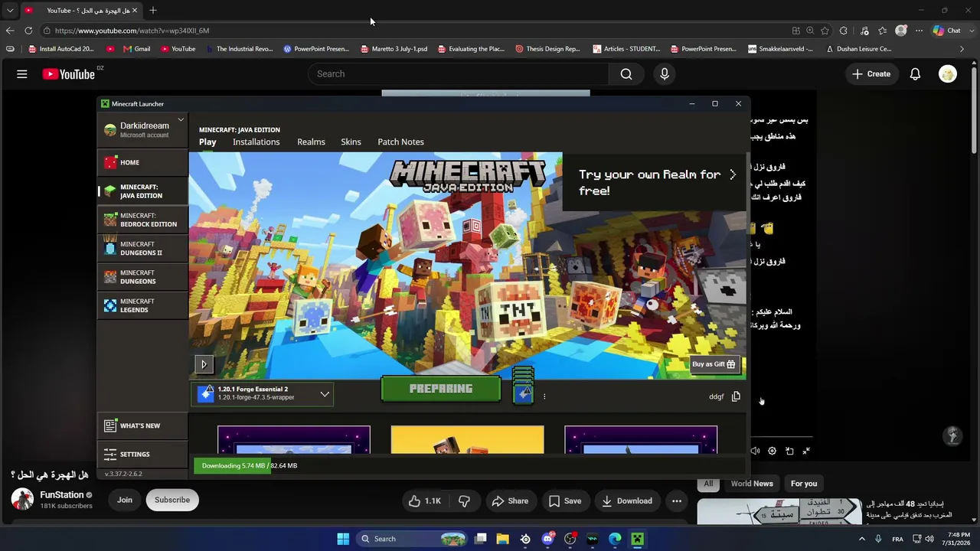Open the browser tab list dropdown
Screen dimensions: 980x551
tap(10, 10)
